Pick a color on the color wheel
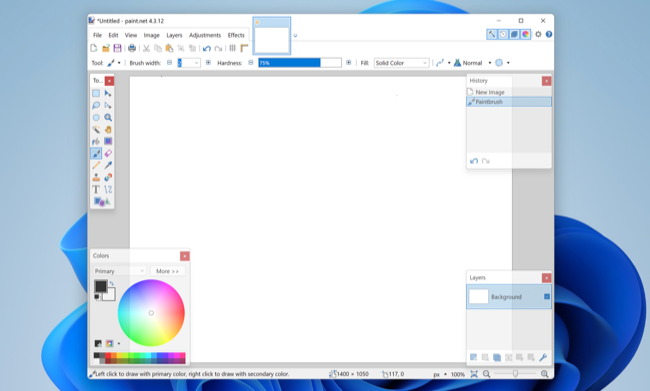The image size is (650, 391). pos(151,313)
